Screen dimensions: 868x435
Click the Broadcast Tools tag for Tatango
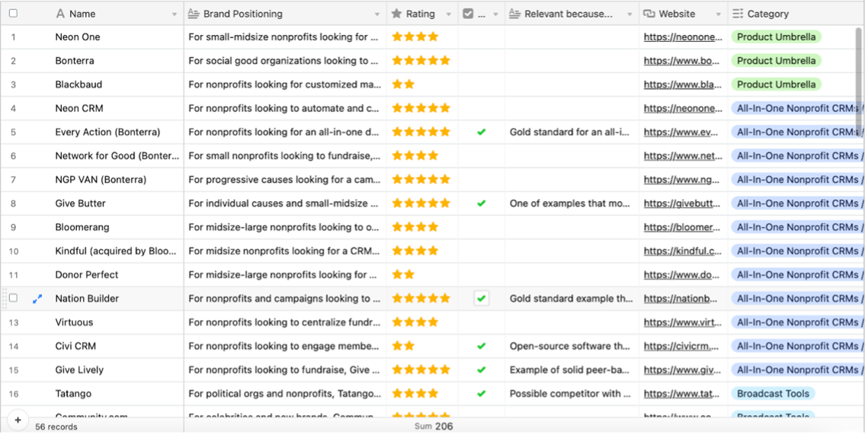773,394
